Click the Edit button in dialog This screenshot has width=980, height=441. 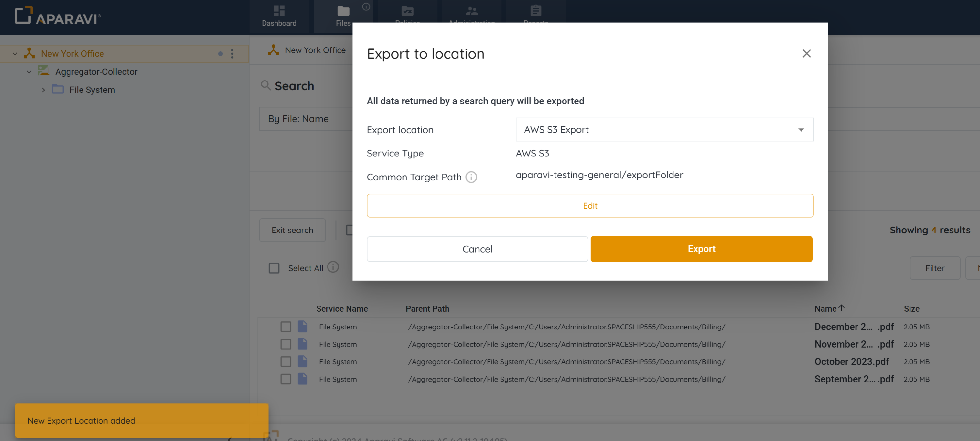(x=590, y=205)
